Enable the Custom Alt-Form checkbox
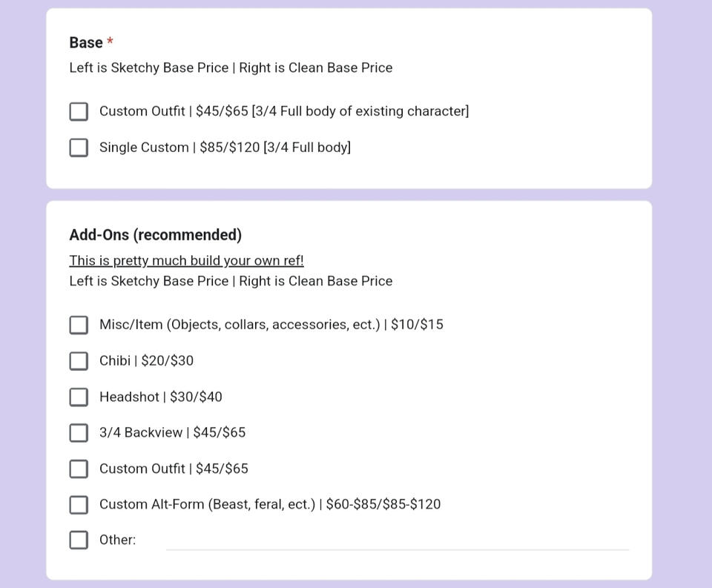The width and height of the screenshot is (712, 588). [x=79, y=504]
